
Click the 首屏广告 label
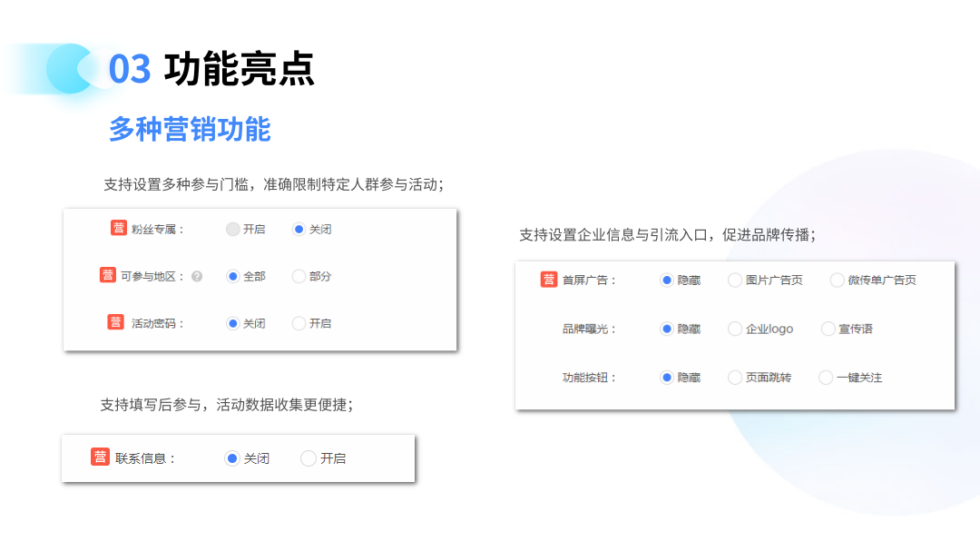(589, 280)
